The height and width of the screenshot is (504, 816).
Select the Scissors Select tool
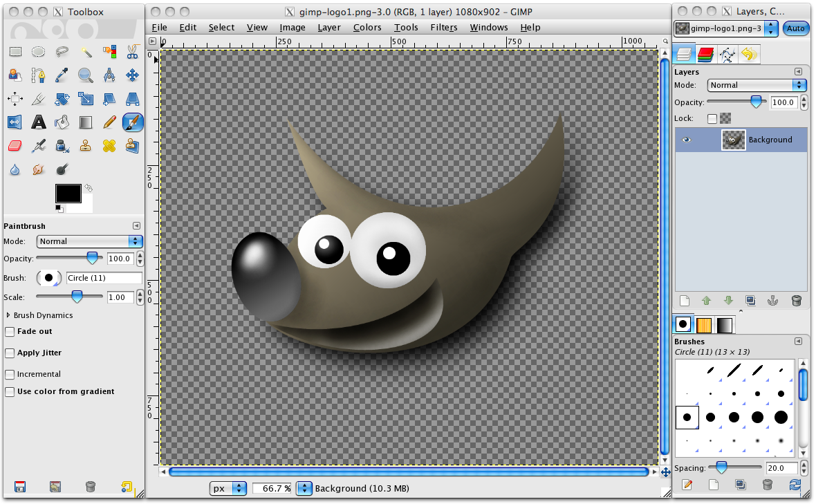click(133, 52)
